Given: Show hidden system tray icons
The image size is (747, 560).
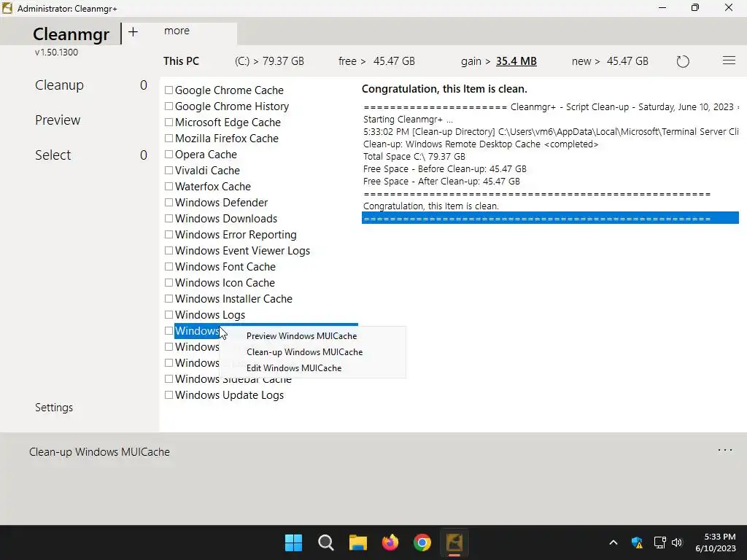Looking at the screenshot, I should pyautogui.click(x=614, y=542).
